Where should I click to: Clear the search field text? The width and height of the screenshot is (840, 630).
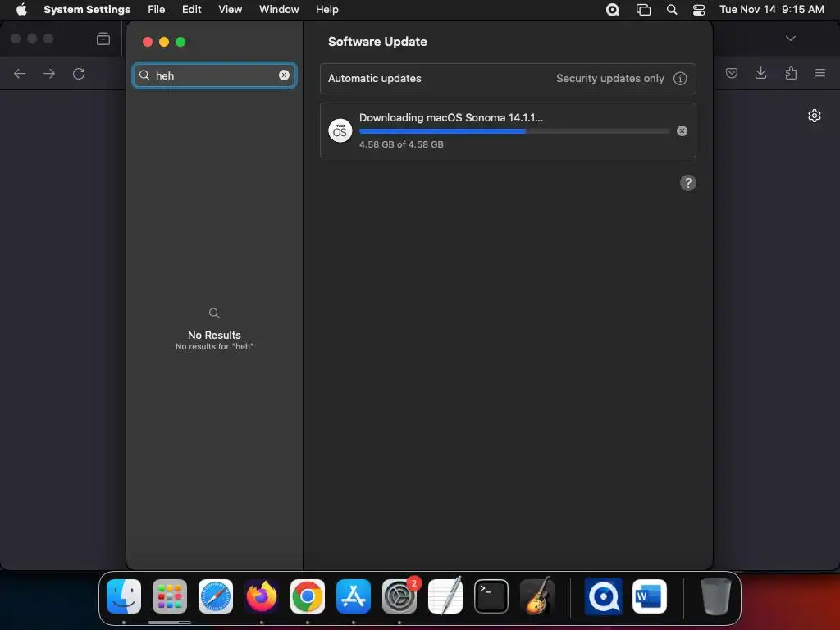coord(284,75)
